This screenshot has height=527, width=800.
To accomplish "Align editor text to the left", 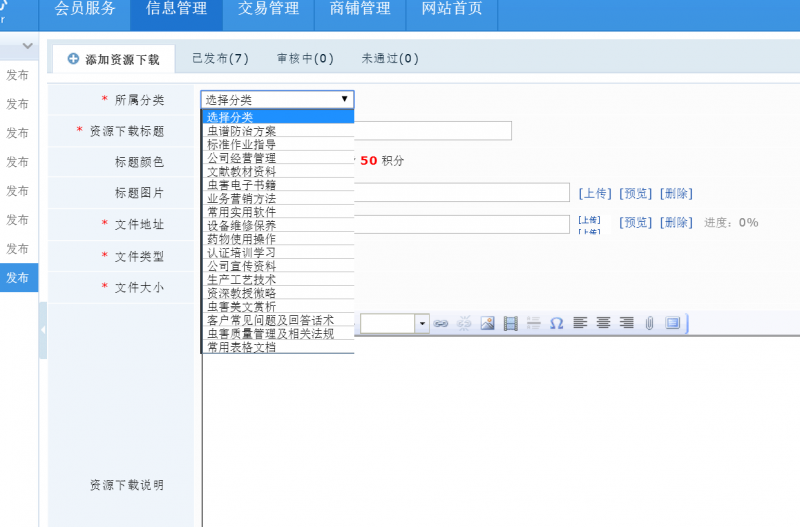I will pyautogui.click(x=580, y=323).
